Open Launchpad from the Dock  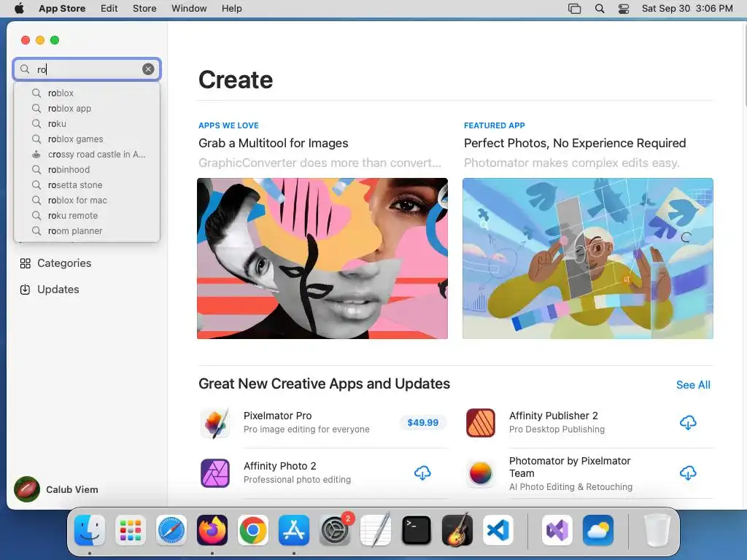[131, 530]
